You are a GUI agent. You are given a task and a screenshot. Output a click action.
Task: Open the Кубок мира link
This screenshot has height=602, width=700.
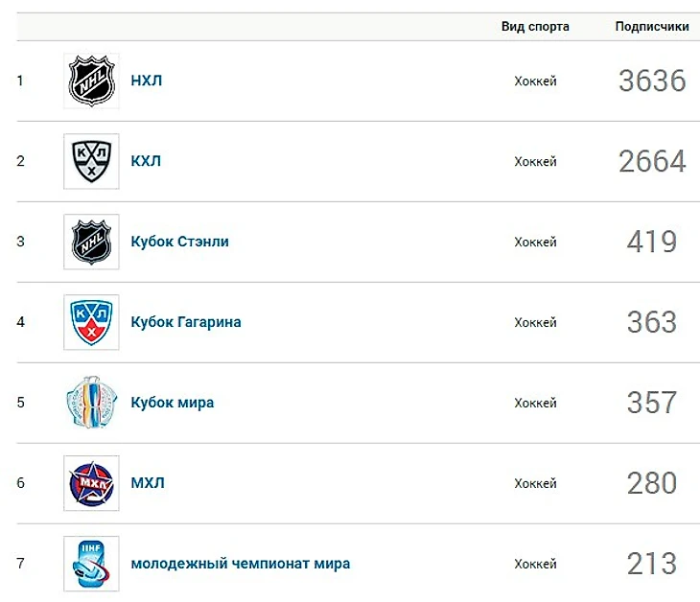pyautogui.click(x=173, y=403)
